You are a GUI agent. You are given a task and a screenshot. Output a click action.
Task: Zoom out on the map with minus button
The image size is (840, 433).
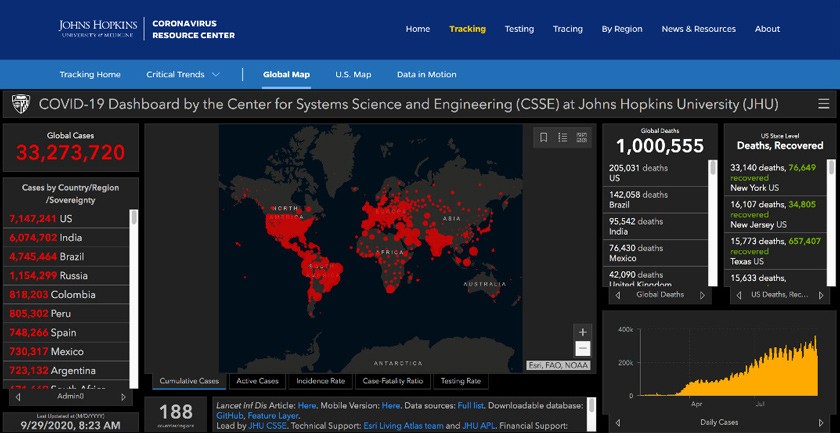click(x=583, y=348)
